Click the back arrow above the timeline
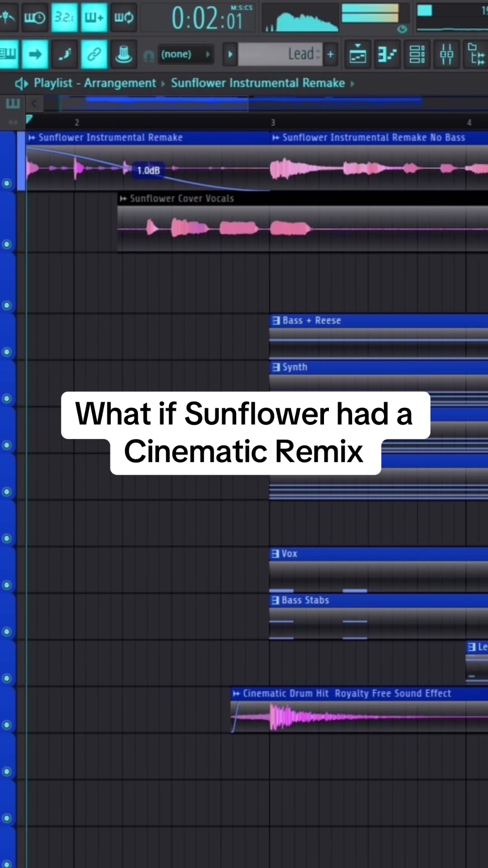Viewport: 488px width, 868px height. (34, 104)
